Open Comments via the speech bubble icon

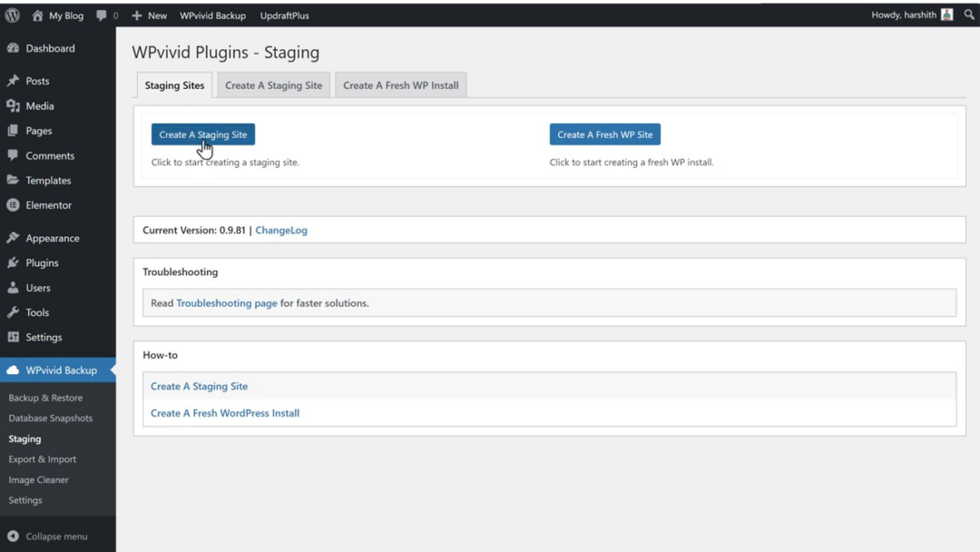pos(15,155)
